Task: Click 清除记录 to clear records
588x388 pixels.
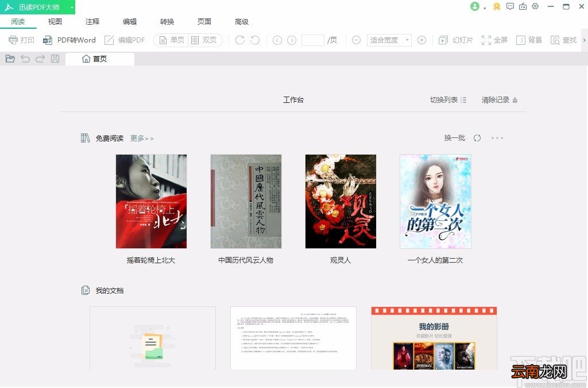Action: [x=500, y=100]
